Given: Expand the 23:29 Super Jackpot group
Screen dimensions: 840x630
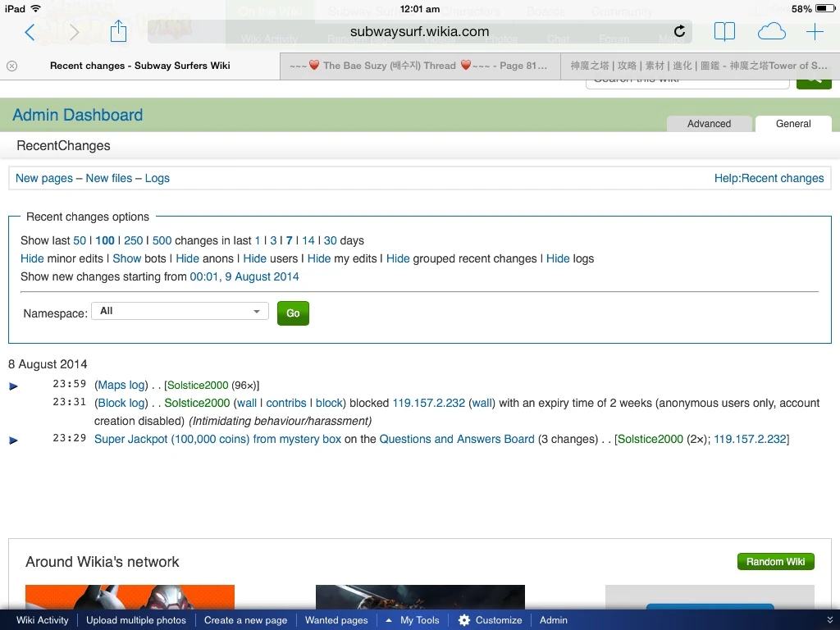Looking at the screenshot, I should [x=14, y=441].
